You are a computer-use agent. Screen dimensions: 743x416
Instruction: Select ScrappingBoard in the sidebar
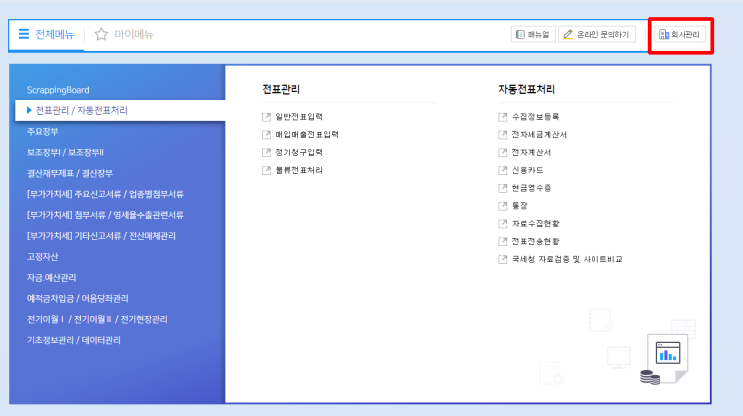pyautogui.click(x=58, y=90)
